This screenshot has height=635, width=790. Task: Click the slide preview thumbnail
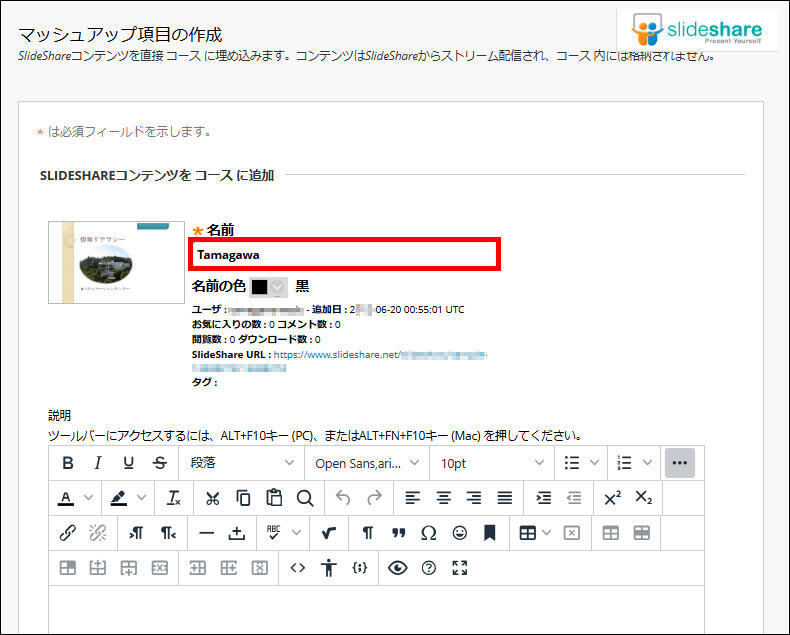(116, 262)
